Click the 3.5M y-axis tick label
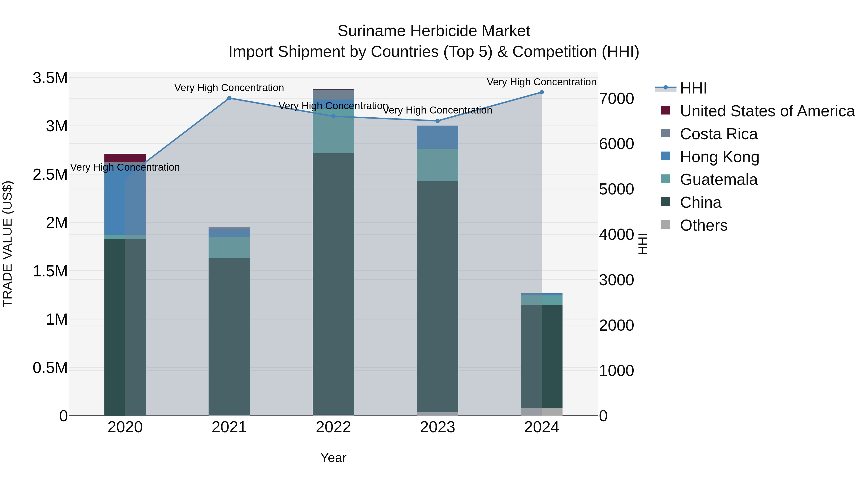The height and width of the screenshot is (488, 868). (x=50, y=78)
